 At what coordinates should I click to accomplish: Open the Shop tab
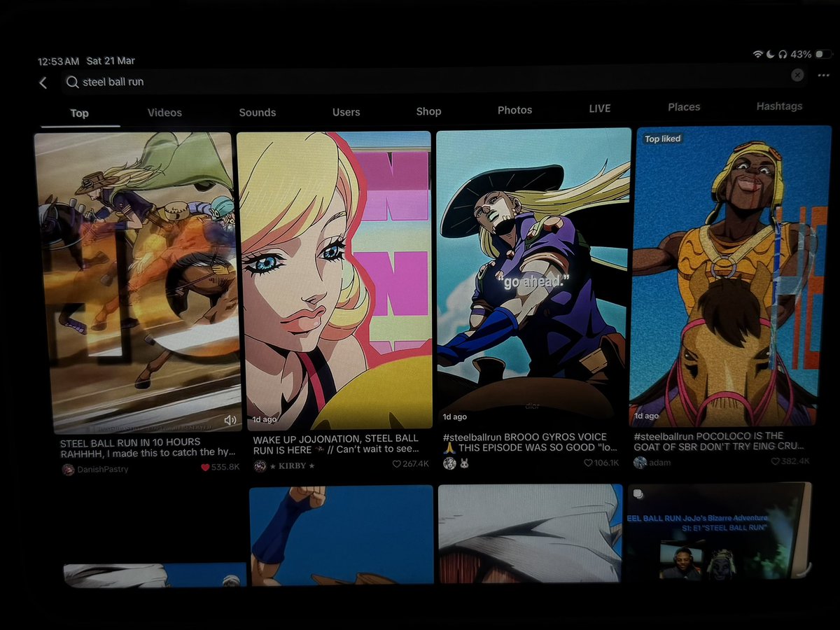(x=428, y=111)
